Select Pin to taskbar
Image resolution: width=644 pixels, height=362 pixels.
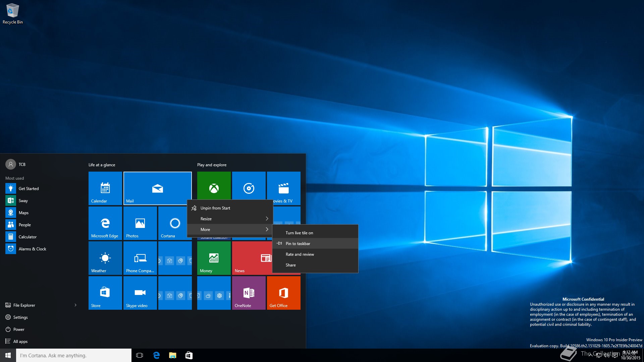coord(315,244)
